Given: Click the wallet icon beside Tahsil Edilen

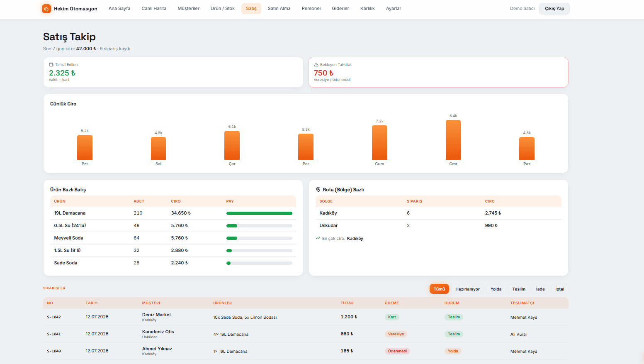Looking at the screenshot, I should point(51,65).
